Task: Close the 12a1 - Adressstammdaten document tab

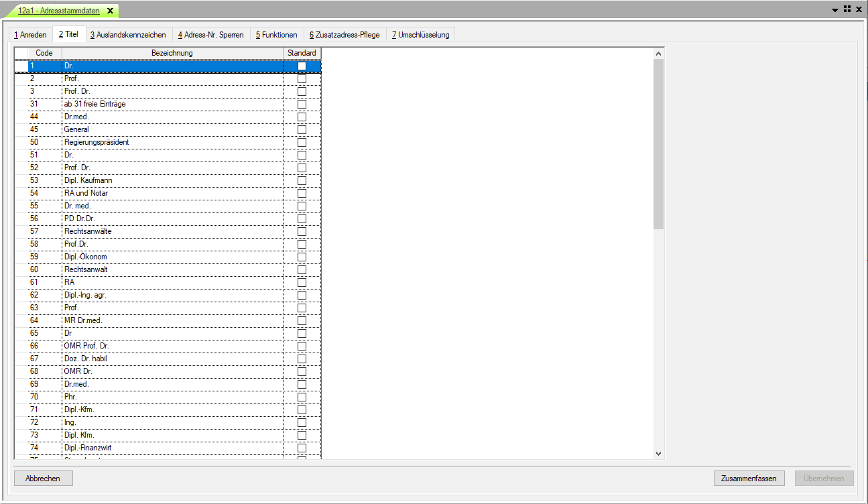Action: 110,11
